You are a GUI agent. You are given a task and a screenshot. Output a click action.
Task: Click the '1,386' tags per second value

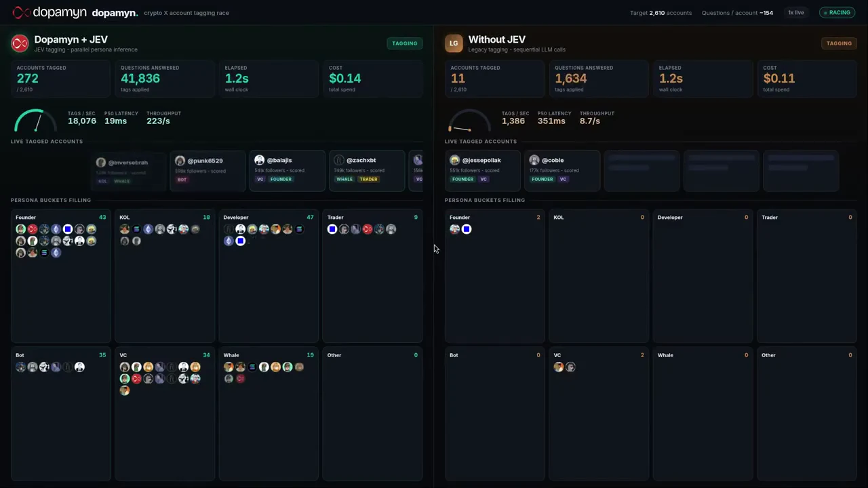pyautogui.click(x=513, y=121)
